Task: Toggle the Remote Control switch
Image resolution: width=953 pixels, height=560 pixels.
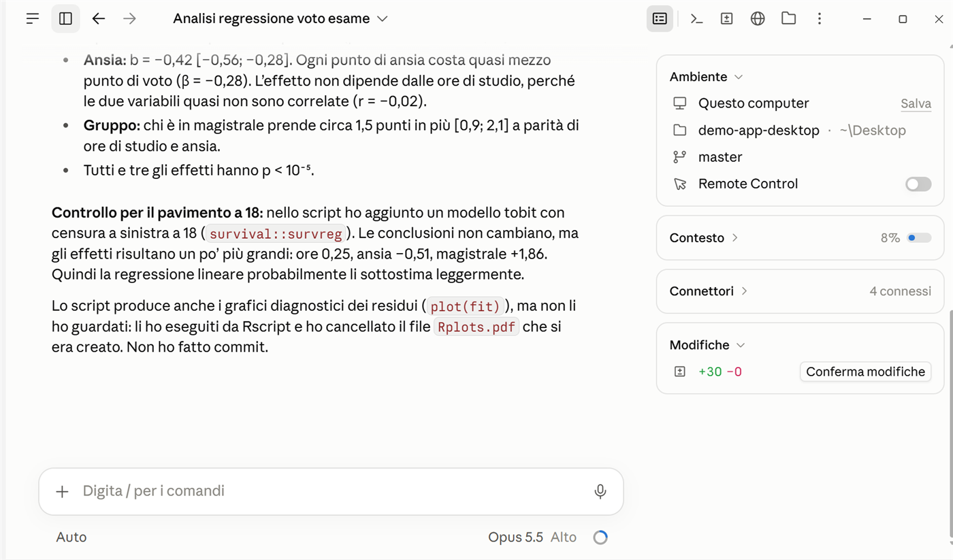Action: (918, 184)
